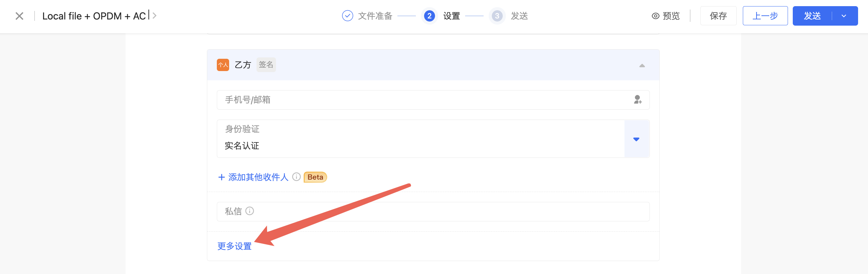Open the chevron next to the Local file title
The height and width of the screenshot is (274, 868).
click(155, 16)
